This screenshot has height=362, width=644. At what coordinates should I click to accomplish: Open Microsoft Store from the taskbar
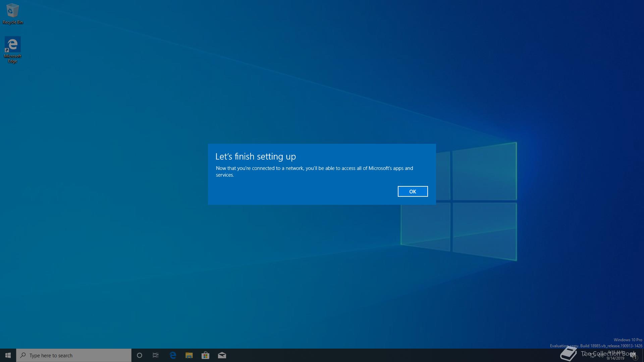pyautogui.click(x=205, y=355)
